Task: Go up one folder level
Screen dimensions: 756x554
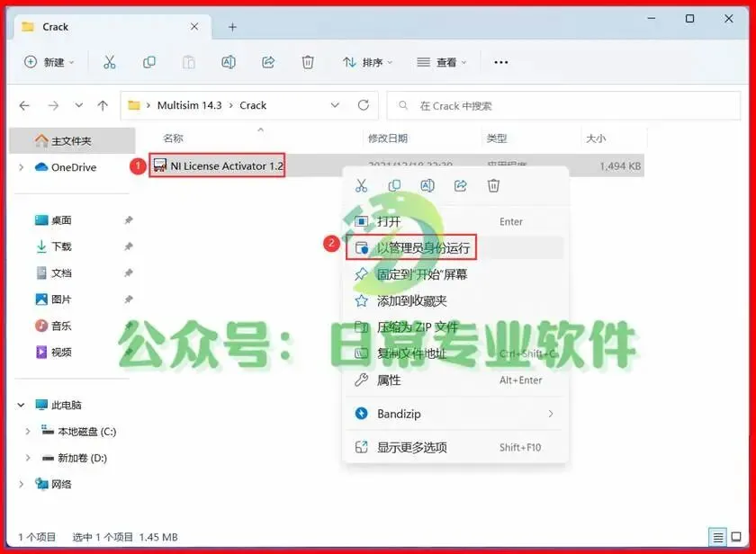Action: pos(103,105)
